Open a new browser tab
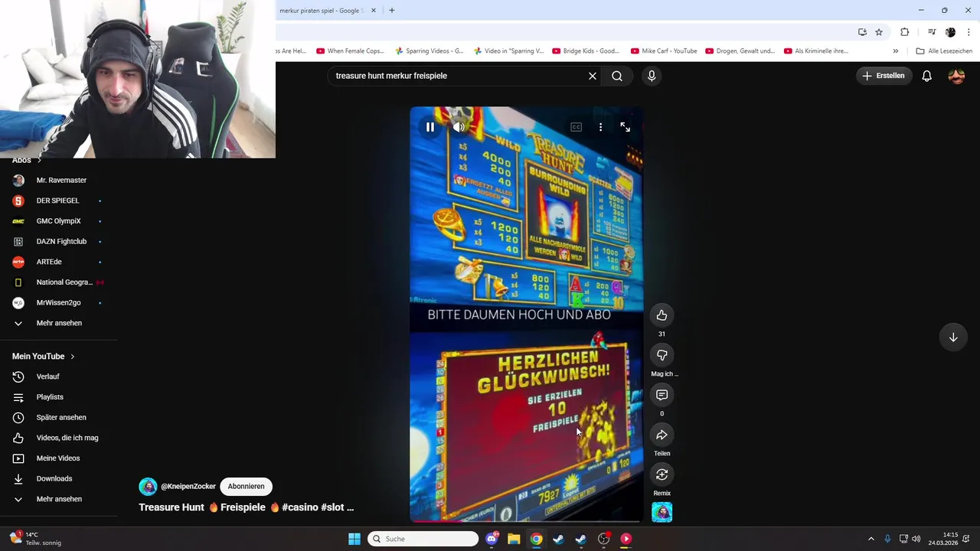The width and height of the screenshot is (980, 551). (392, 11)
